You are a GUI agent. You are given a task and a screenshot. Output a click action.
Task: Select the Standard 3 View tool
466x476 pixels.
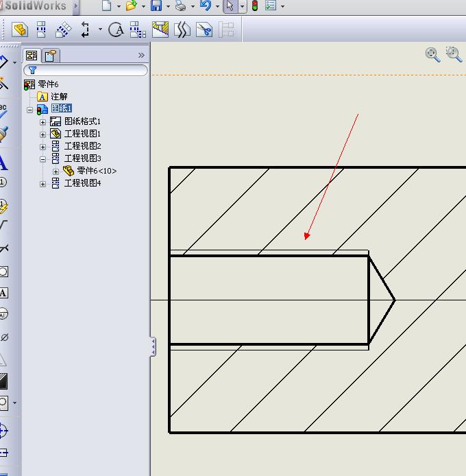coord(138,29)
